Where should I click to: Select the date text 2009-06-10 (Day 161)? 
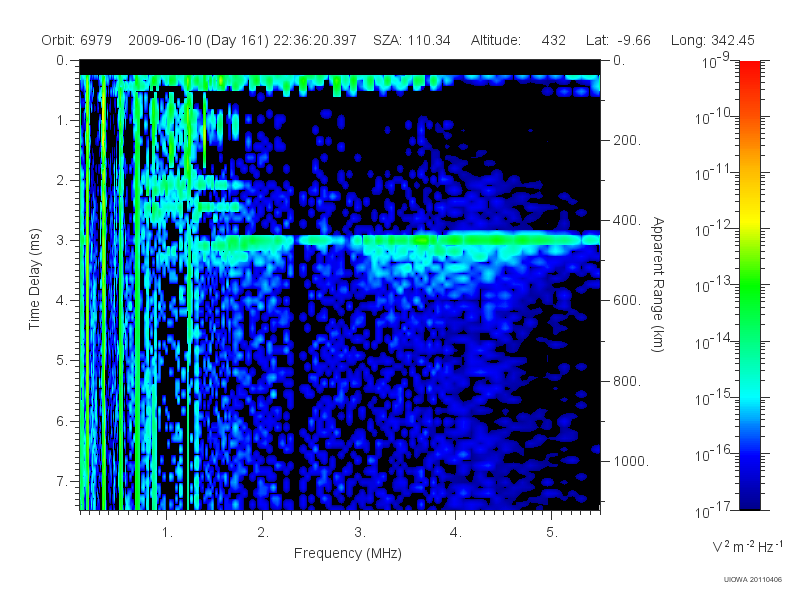198,40
